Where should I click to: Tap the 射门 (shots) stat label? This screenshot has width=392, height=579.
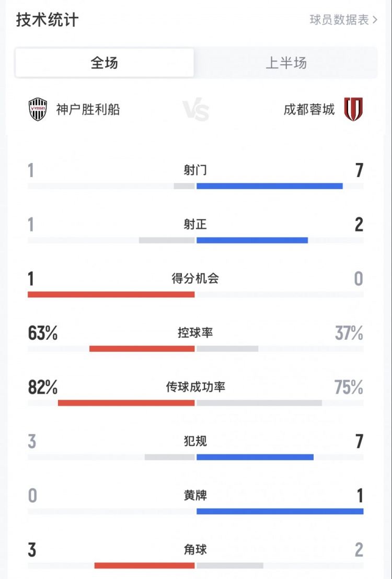click(x=196, y=170)
